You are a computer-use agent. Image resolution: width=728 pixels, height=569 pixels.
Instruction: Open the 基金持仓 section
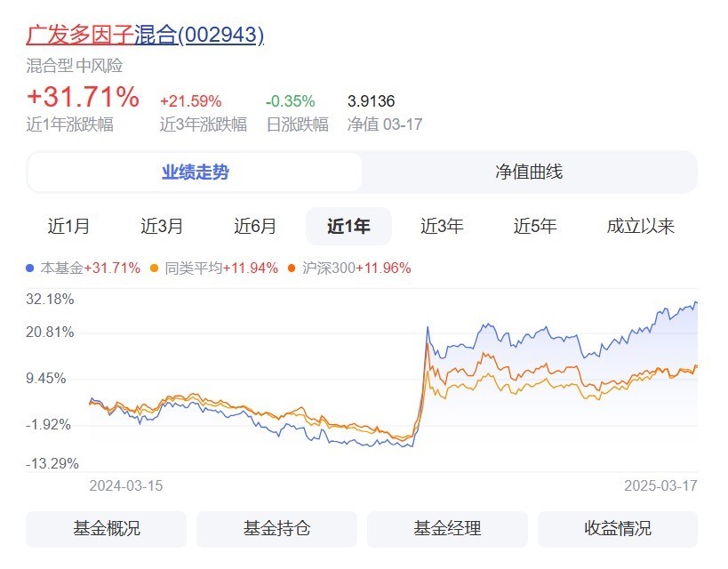click(x=276, y=528)
